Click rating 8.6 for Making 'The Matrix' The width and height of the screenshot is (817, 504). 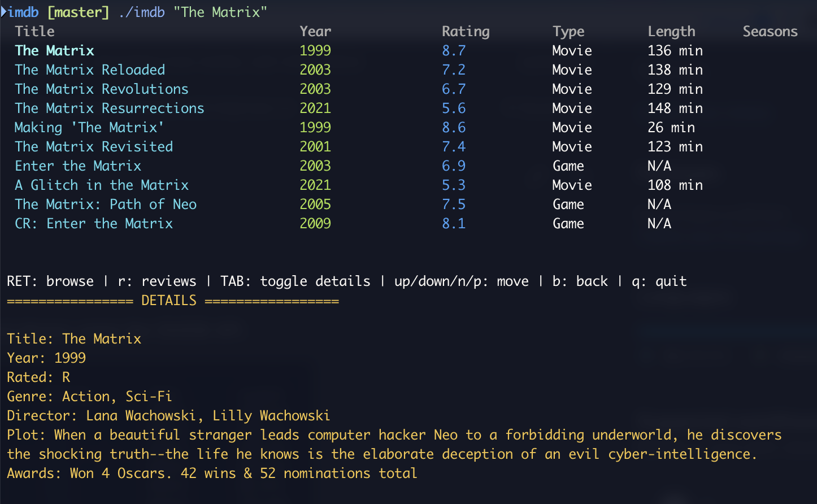454,127
